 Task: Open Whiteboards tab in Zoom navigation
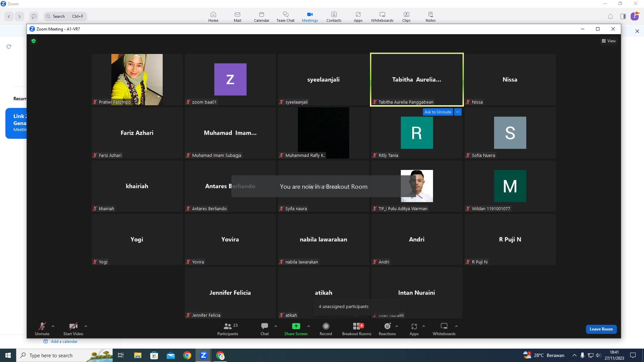382,17
